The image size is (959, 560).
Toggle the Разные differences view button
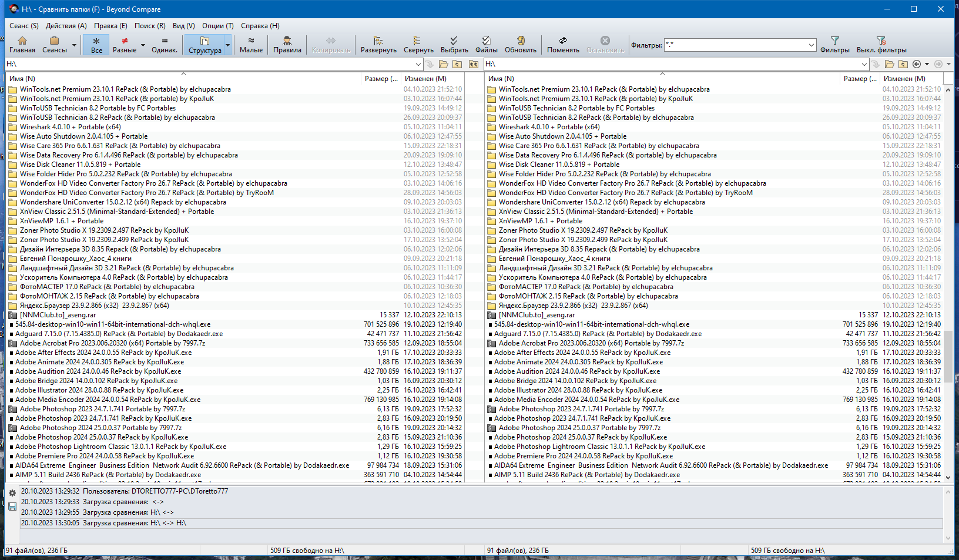click(125, 45)
